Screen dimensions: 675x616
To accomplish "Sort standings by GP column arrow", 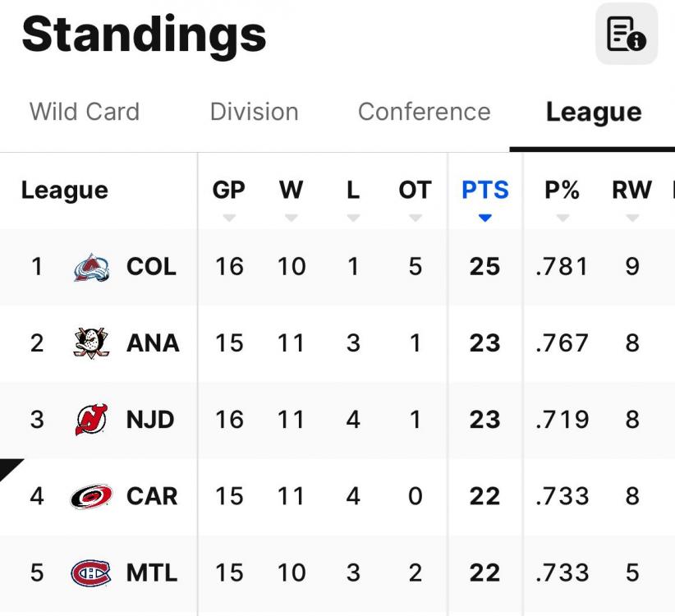I will point(229,218).
